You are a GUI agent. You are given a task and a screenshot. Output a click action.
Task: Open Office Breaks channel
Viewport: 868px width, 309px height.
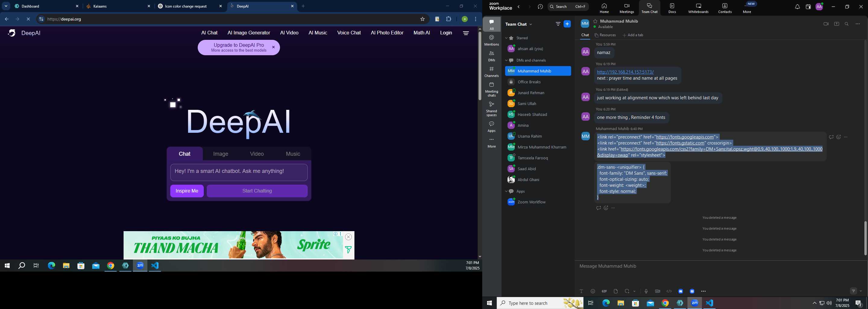pos(538,82)
